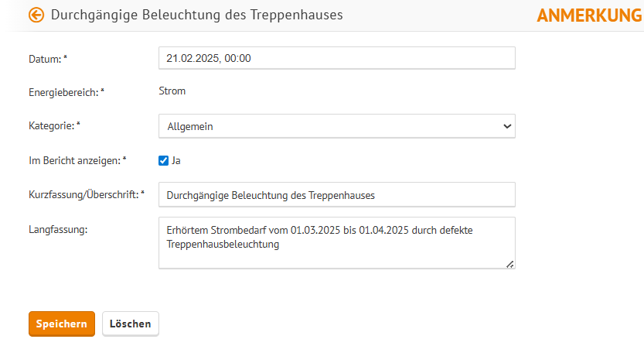This screenshot has height=346, width=644.
Task: Click the chevron arrow of Allgemein dropdown
Action: coord(507,126)
